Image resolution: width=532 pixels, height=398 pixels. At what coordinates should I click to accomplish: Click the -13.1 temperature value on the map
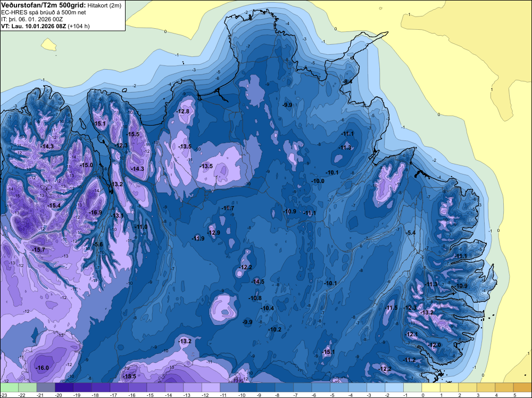(117, 215)
